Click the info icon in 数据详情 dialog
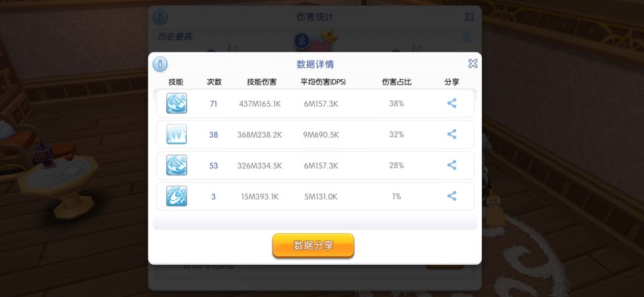Viewport: 644px width, 297px height. click(x=160, y=64)
